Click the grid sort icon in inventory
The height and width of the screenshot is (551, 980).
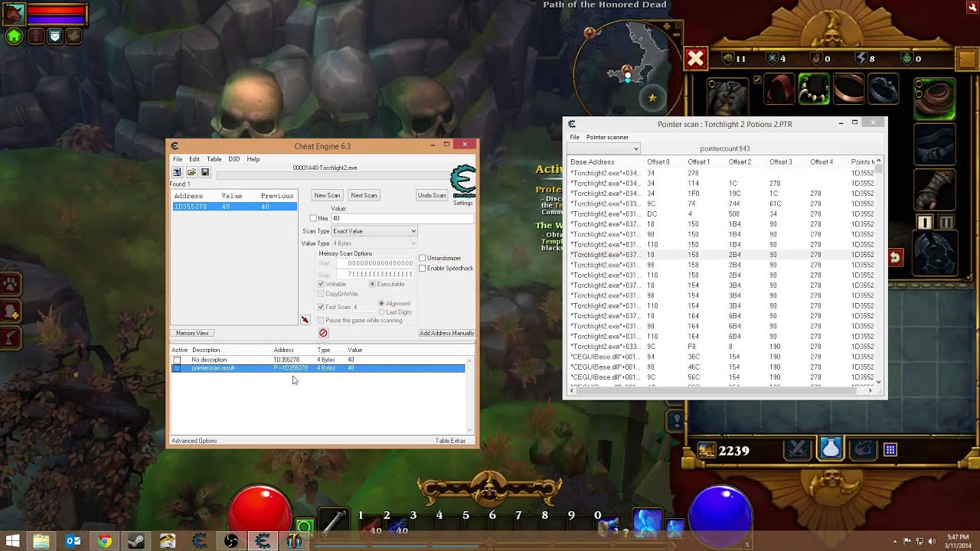coord(890,450)
